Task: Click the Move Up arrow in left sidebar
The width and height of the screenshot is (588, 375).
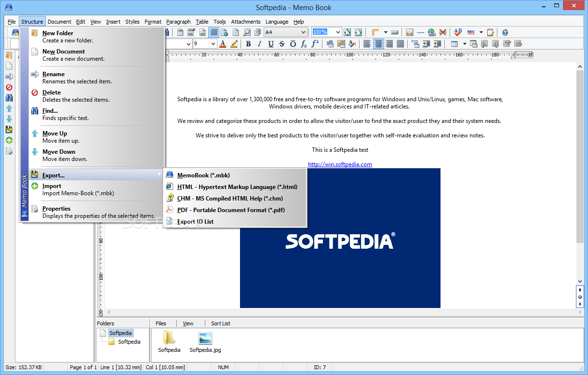Action: (9, 108)
